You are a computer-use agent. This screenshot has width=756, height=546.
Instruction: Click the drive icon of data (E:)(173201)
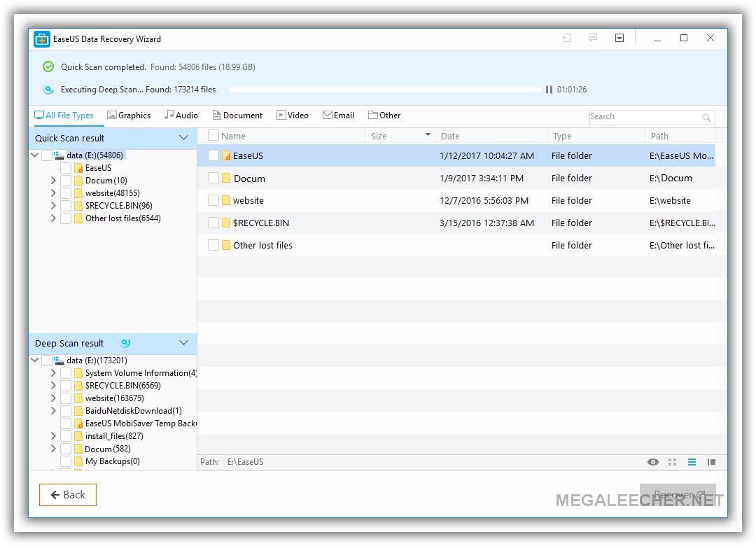coord(59,360)
